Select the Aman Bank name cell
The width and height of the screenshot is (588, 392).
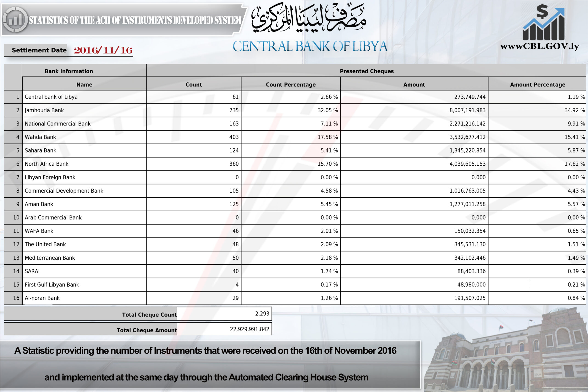click(x=84, y=204)
